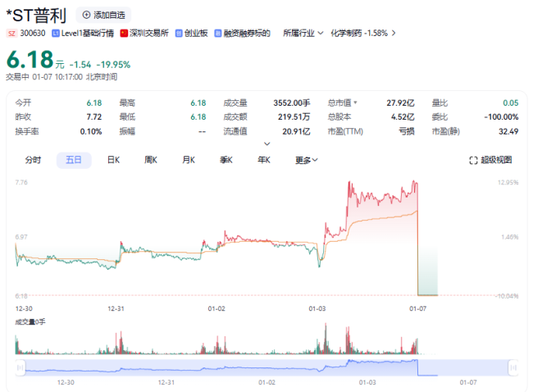The width and height of the screenshot is (533, 392).
Task: Click the 融资融券标的 tag icon
Action: coord(218,34)
